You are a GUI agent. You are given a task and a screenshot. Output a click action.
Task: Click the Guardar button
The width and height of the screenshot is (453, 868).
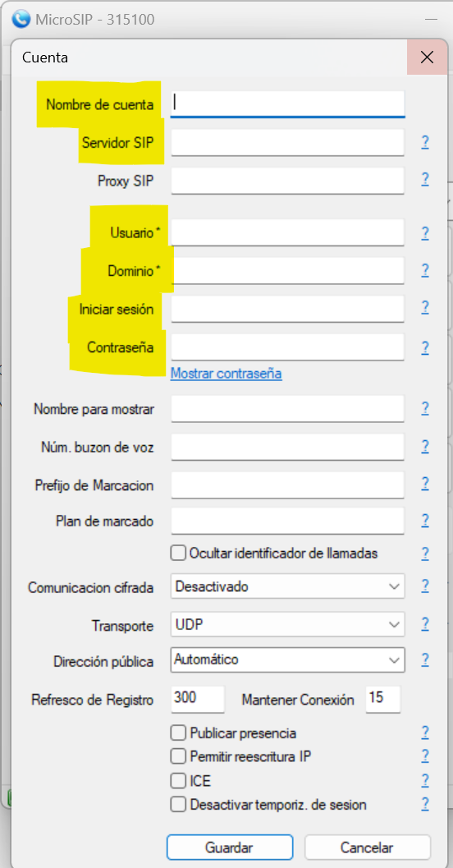tap(230, 847)
